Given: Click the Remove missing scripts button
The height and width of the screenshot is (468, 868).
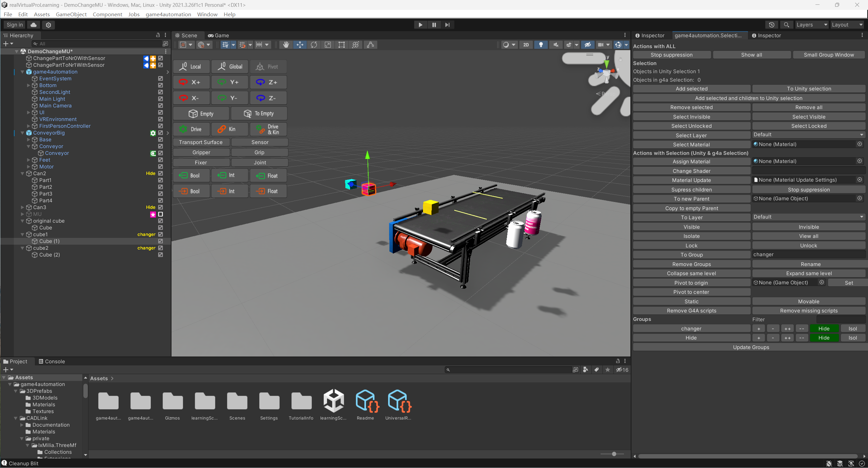Looking at the screenshot, I should pyautogui.click(x=809, y=311).
